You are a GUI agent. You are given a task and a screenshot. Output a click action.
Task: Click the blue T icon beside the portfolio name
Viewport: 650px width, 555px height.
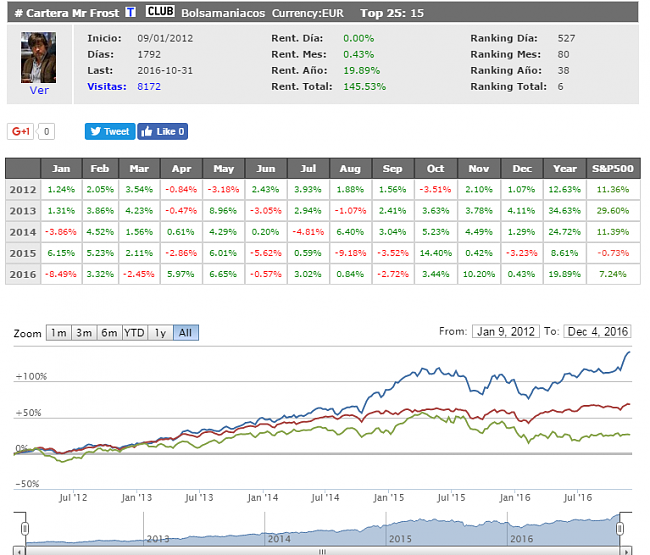(132, 12)
